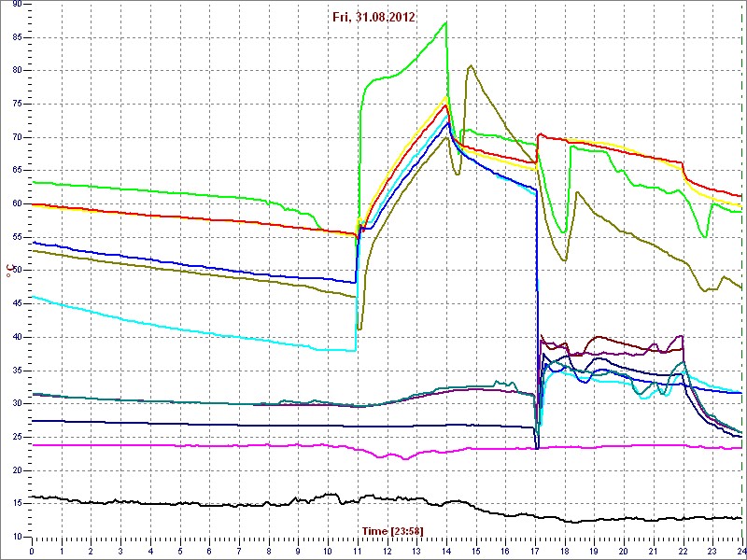Click the 85 value on the temperature axis
This screenshot has width=747, height=560.
[x=17, y=37]
